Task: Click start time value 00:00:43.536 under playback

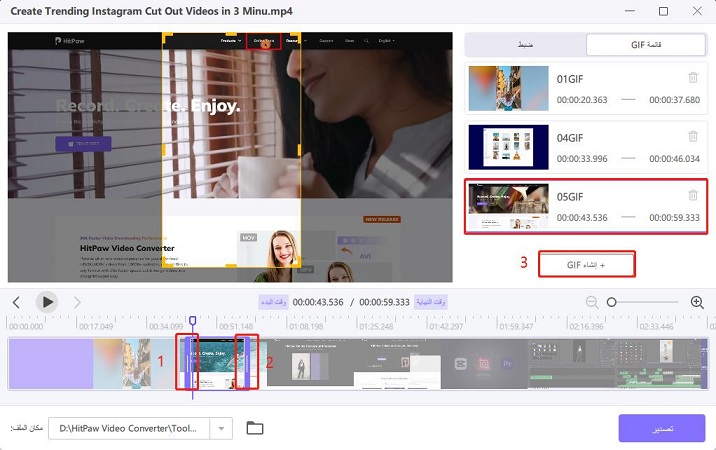Action: tap(318, 302)
